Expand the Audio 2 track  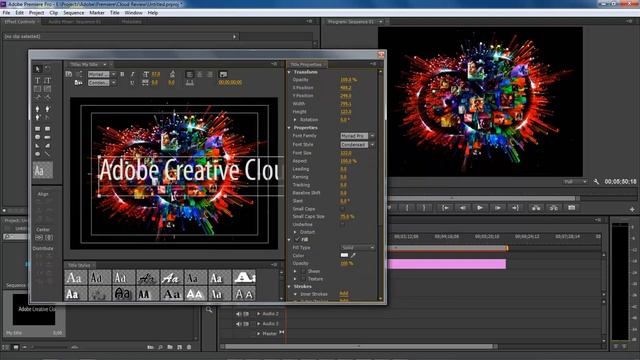click(258, 314)
